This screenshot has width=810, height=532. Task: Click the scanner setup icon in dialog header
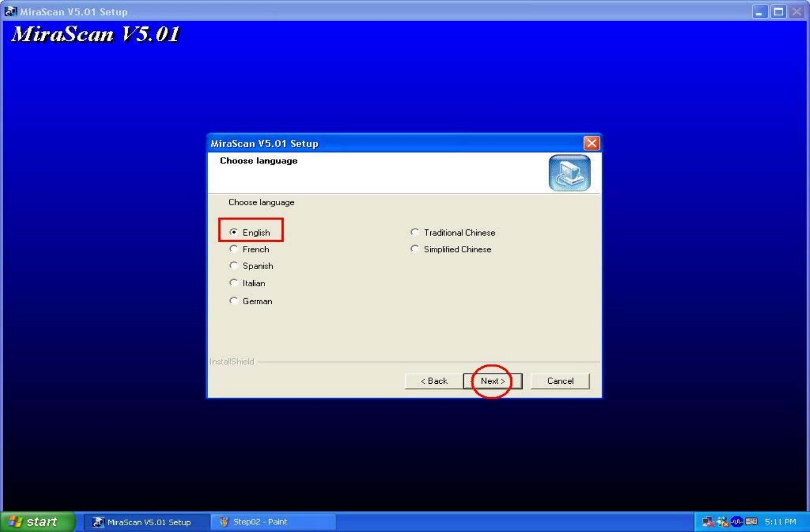pos(569,173)
